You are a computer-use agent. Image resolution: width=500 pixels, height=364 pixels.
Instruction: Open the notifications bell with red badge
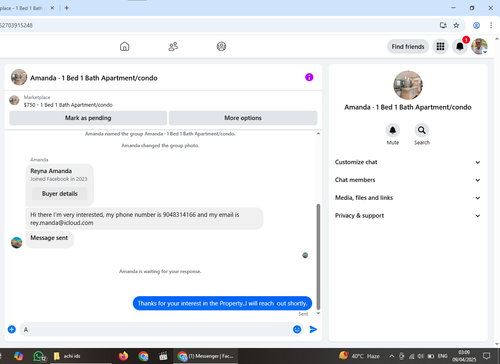point(460,46)
